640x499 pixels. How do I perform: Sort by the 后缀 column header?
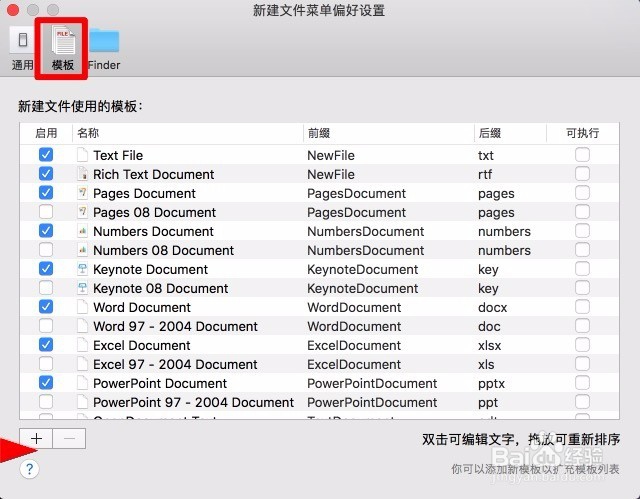point(510,133)
